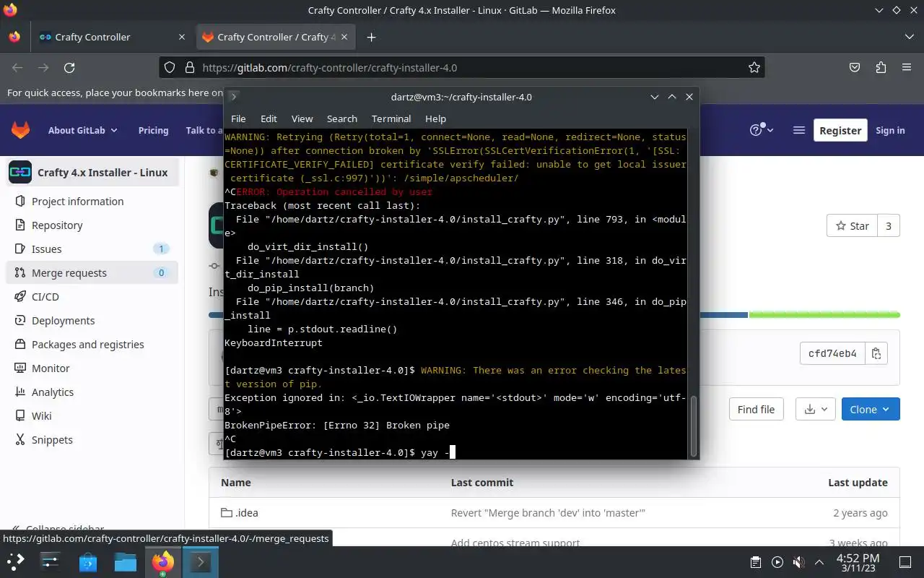The height and width of the screenshot is (578, 924).
Task: Open the file manager folder icon in taskbar
Action: (125, 561)
